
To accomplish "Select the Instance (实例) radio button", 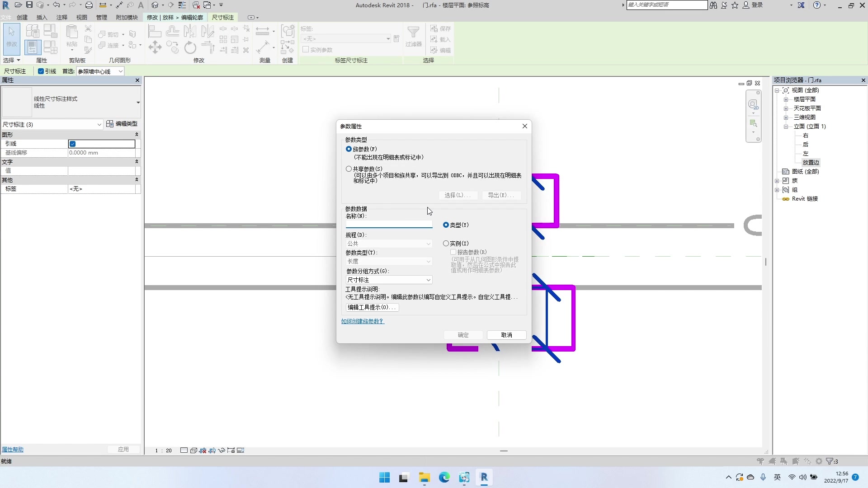I will [446, 243].
